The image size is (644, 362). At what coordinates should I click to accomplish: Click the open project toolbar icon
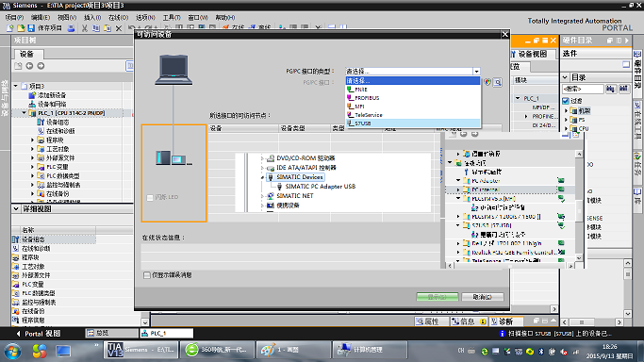[x=21, y=28]
